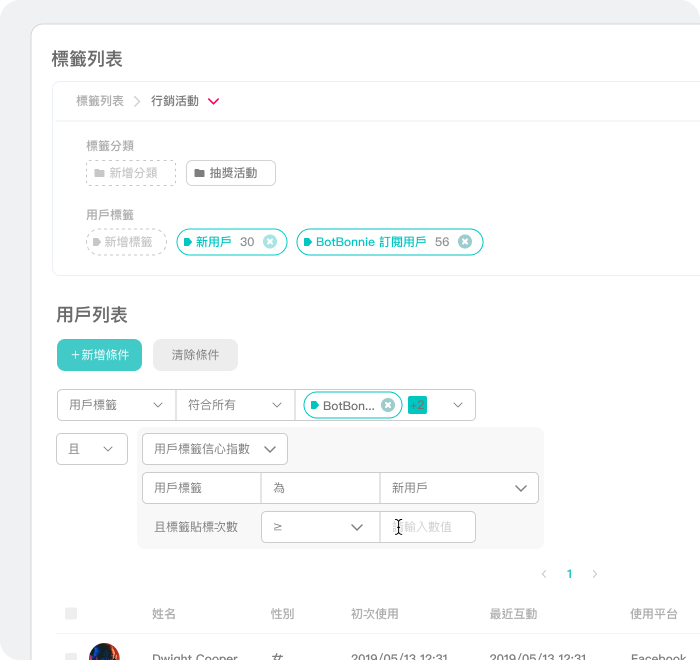Viewport: 700px width, 660px height.
Task: Remove the BotBon... filter chip via x icon
Action: point(388,405)
